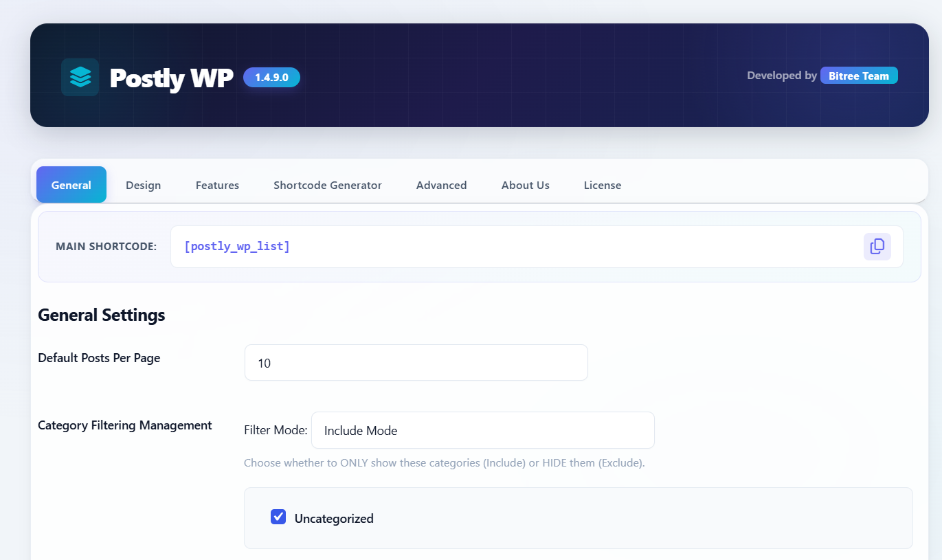Click the filter mode help description text

tap(445, 462)
